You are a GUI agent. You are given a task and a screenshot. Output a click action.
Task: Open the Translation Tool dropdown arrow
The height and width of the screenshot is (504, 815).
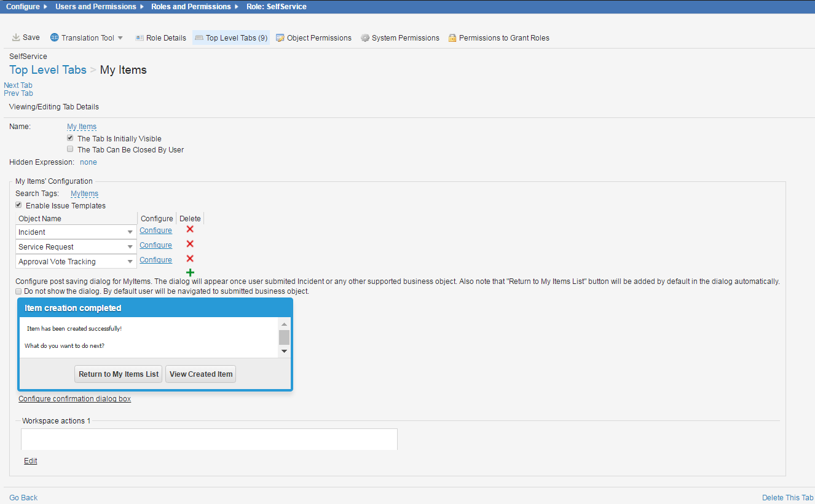click(x=120, y=38)
